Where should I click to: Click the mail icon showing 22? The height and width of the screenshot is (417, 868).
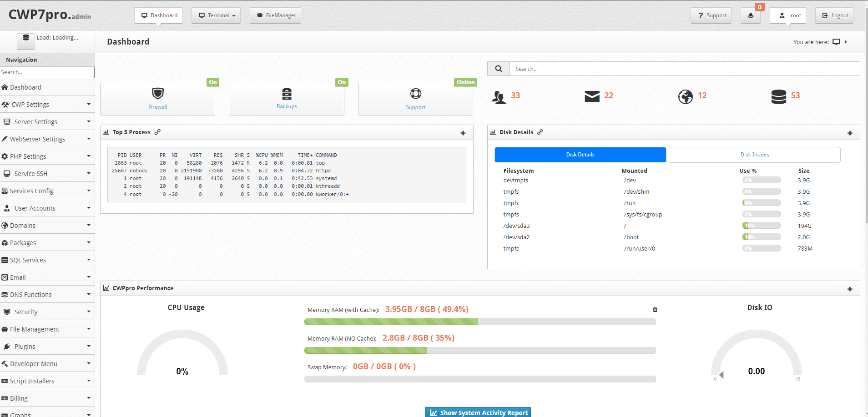coord(592,96)
